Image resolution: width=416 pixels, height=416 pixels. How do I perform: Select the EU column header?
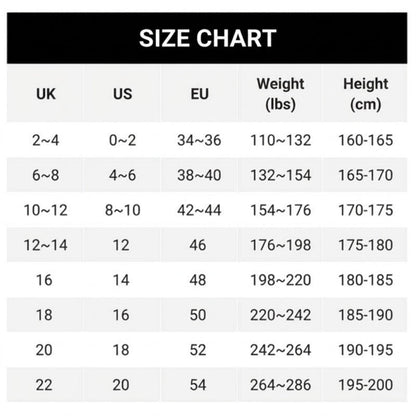click(x=199, y=94)
